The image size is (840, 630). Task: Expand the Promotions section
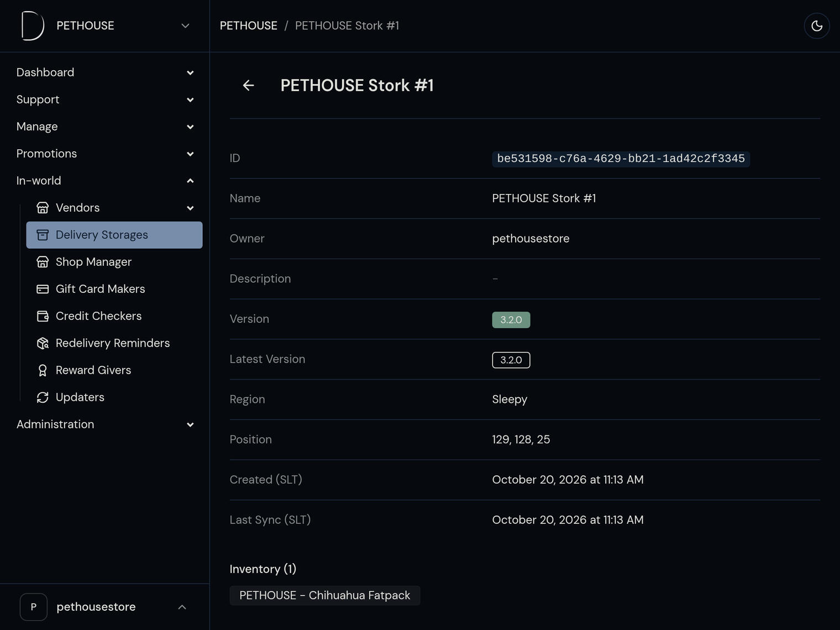105,154
